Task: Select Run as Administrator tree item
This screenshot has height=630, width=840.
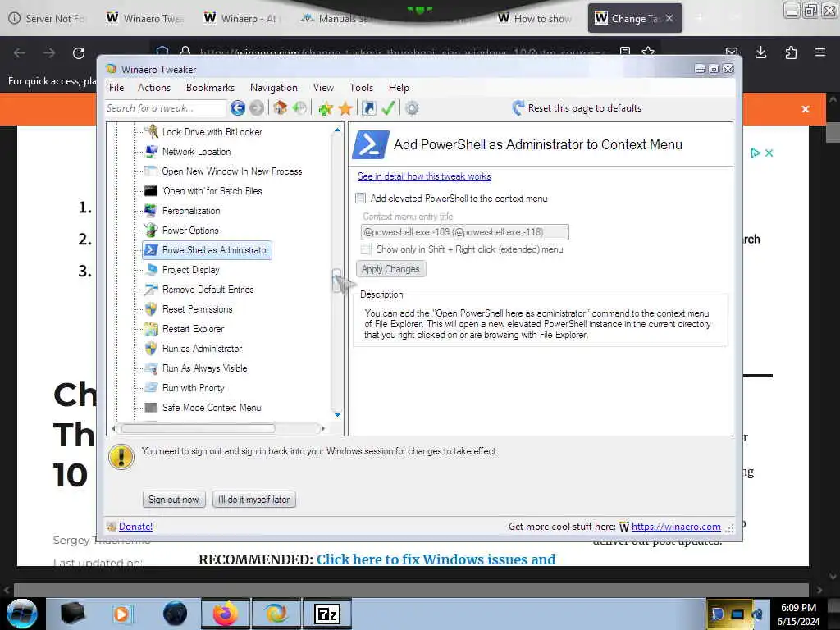Action: coord(202,349)
